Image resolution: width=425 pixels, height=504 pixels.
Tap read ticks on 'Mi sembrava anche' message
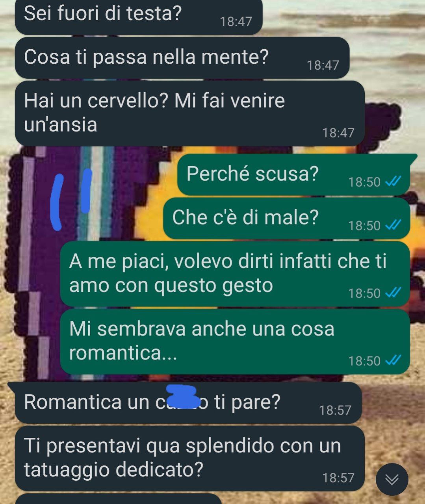point(393,360)
